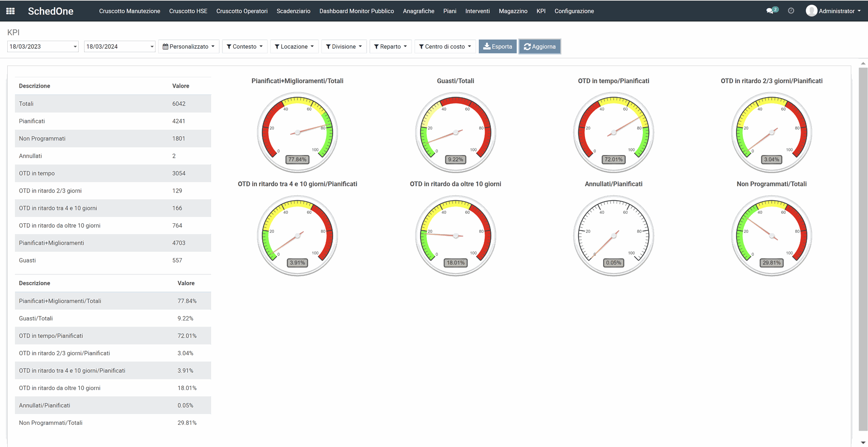Open the Centro di costo filter
This screenshot has height=447, width=868.
(x=445, y=47)
